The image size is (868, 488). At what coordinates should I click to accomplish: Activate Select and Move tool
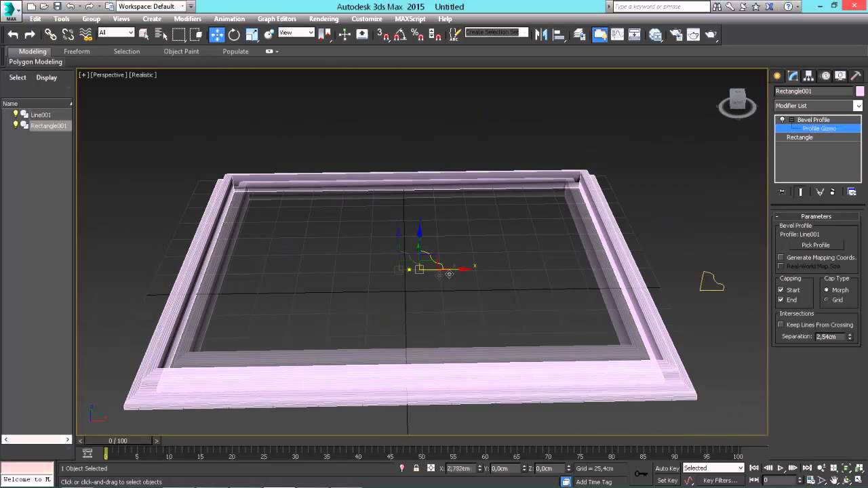[x=217, y=35]
